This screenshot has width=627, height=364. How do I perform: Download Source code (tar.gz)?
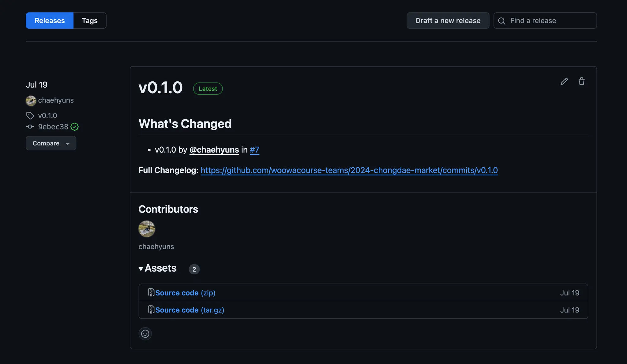pyautogui.click(x=190, y=310)
